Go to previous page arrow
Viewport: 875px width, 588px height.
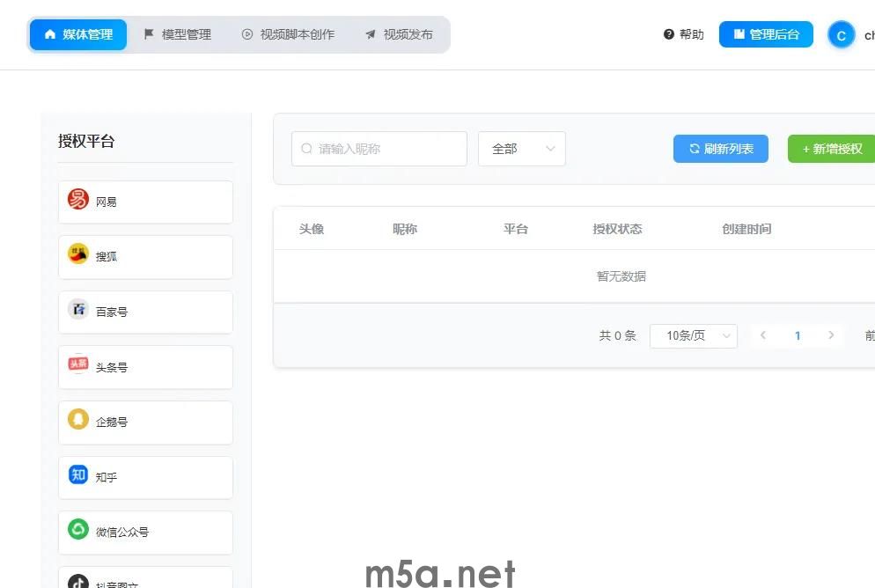(763, 335)
